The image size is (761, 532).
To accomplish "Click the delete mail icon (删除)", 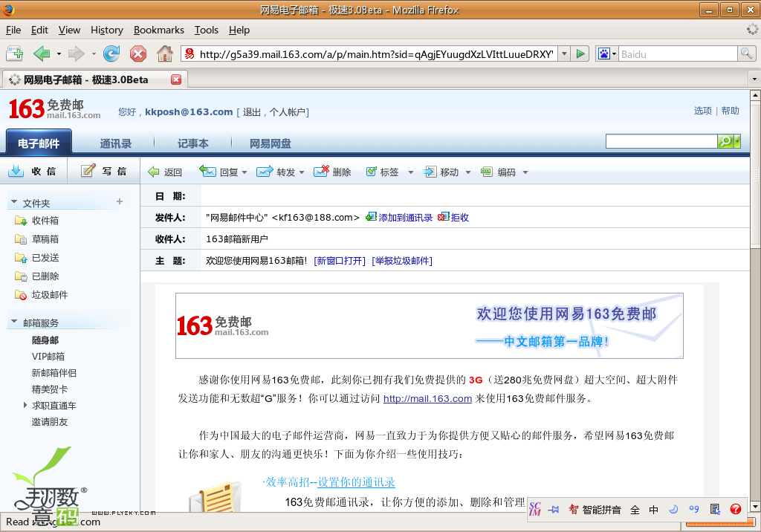I will point(321,172).
